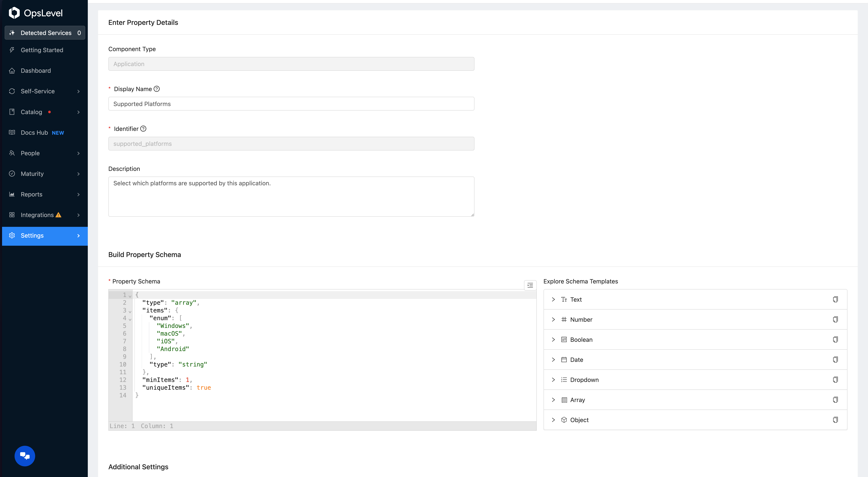Copy the Object schema template
This screenshot has width=868, height=477.
835,420
